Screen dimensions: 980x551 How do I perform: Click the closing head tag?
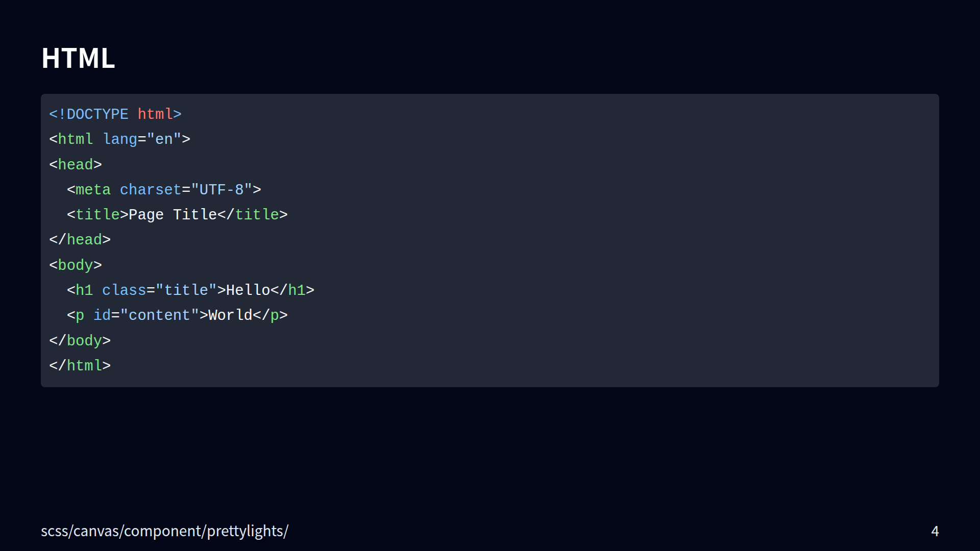click(x=80, y=240)
